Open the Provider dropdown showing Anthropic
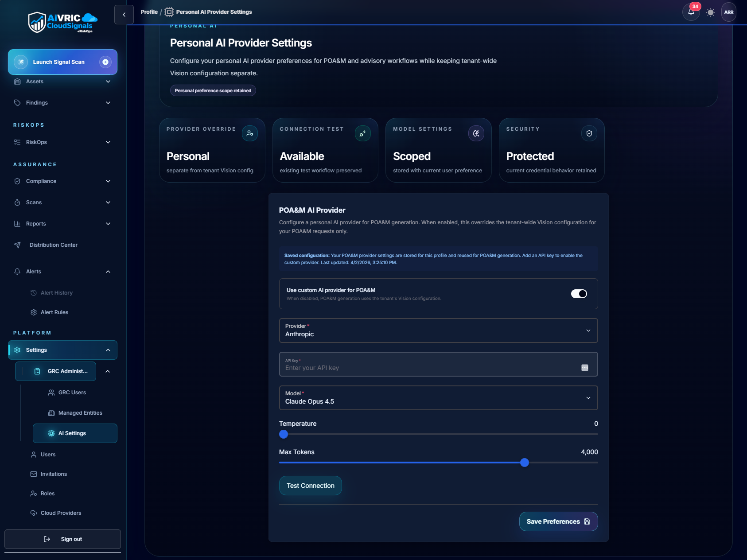Viewport: 747px width, 560px height. [438, 331]
